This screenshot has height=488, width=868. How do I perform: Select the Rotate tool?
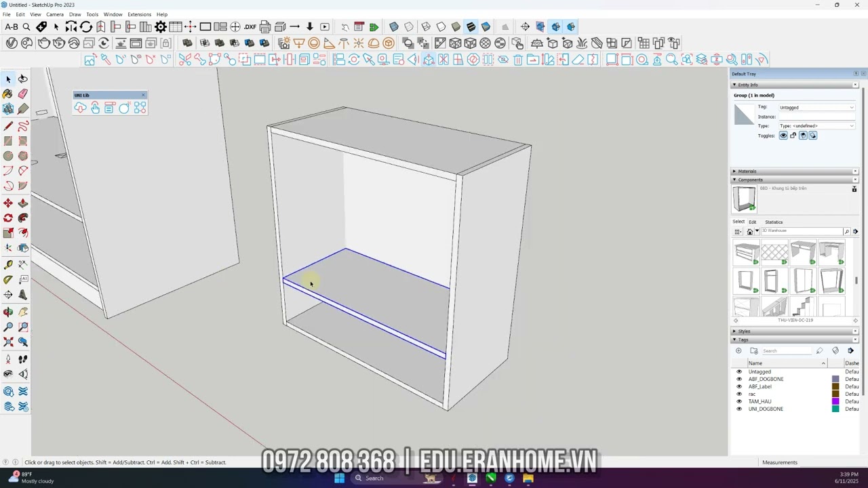8,218
